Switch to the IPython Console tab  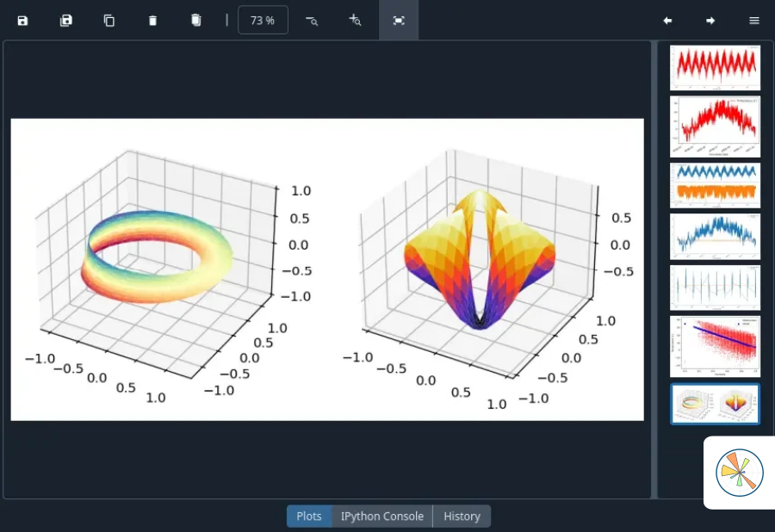pos(381,516)
